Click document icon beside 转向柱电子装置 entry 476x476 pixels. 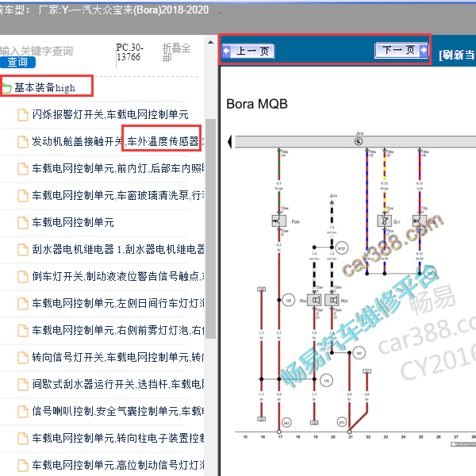tap(23, 439)
